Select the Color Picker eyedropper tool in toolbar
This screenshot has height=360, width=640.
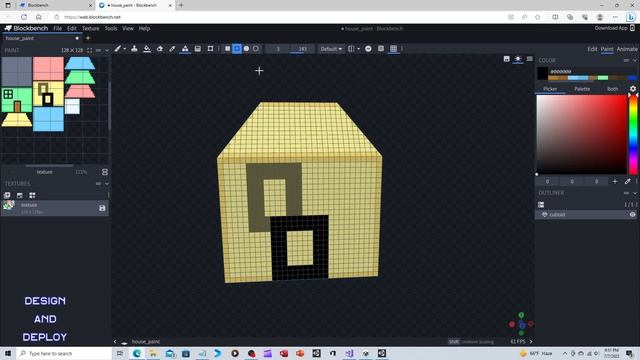(x=172, y=49)
